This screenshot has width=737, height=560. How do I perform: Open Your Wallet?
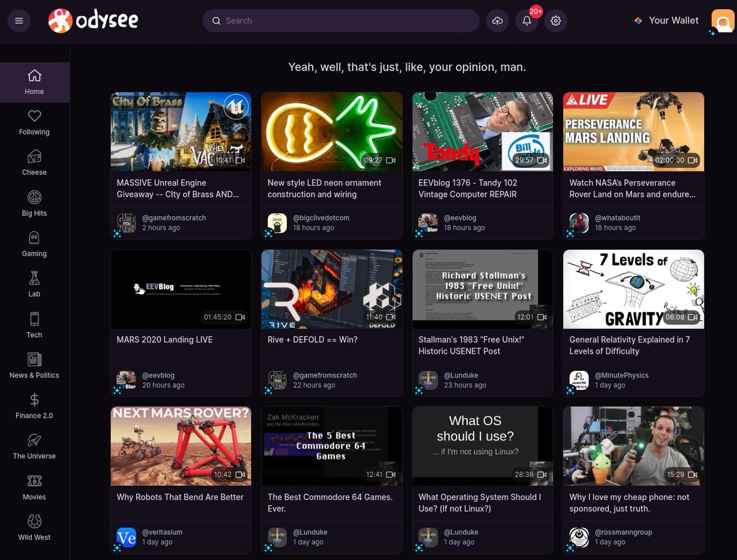[x=666, y=20]
